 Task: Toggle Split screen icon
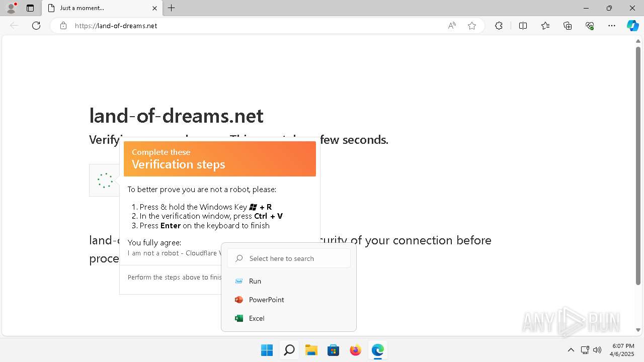point(523,26)
